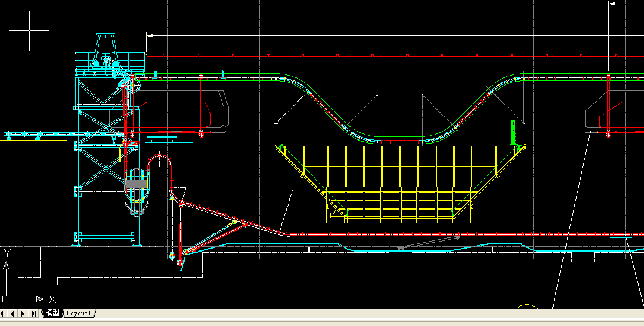Click the circular drive pulley atop the tower
The height and width of the screenshot is (326, 644).
132,86
